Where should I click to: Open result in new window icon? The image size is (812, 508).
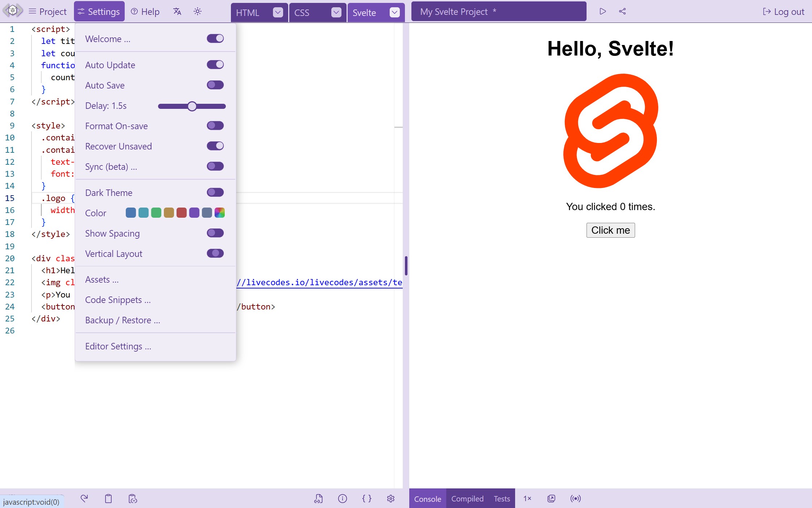[551, 499]
